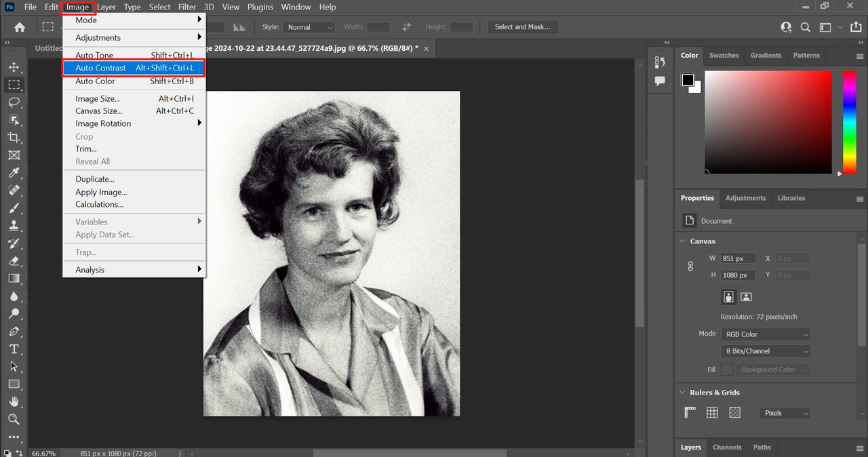Image resolution: width=868 pixels, height=457 pixels.
Task: Open the RGB Color mode dropdown
Action: click(x=766, y=334)
